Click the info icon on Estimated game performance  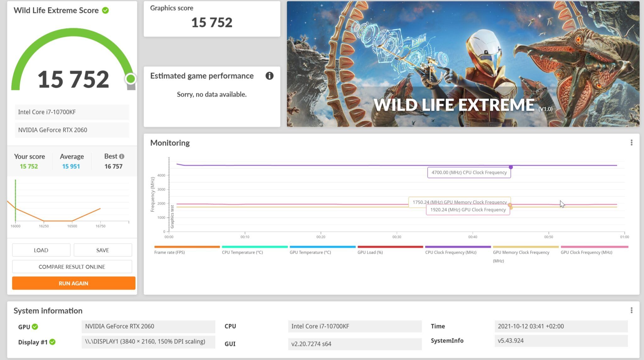(x=269, y=76)
